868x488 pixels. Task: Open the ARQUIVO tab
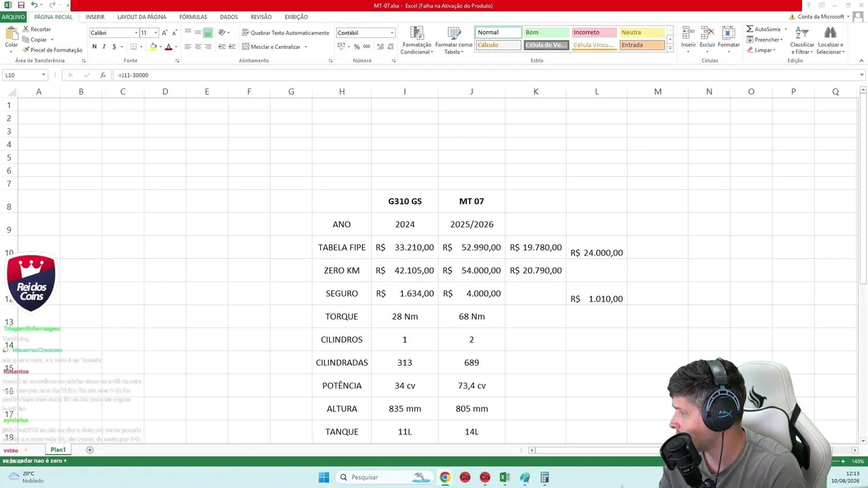pyautogui.click(x=13, y=17)
